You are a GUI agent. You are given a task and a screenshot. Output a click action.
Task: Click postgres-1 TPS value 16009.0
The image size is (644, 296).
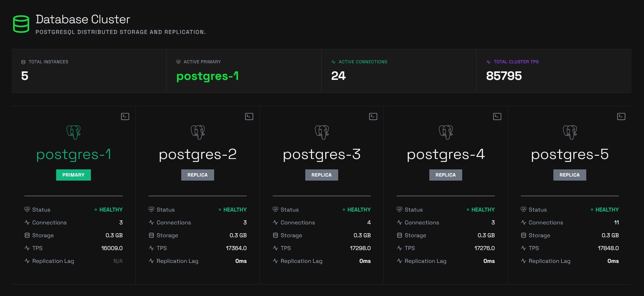click(x=112, y=248)
